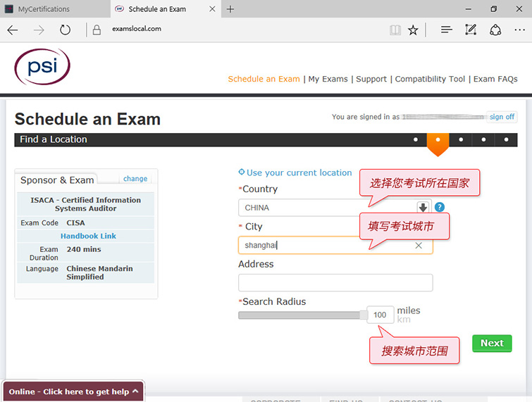Click the radius value box showing 100
This screenshot has width=532, height=402.
[x=380, y=315]
